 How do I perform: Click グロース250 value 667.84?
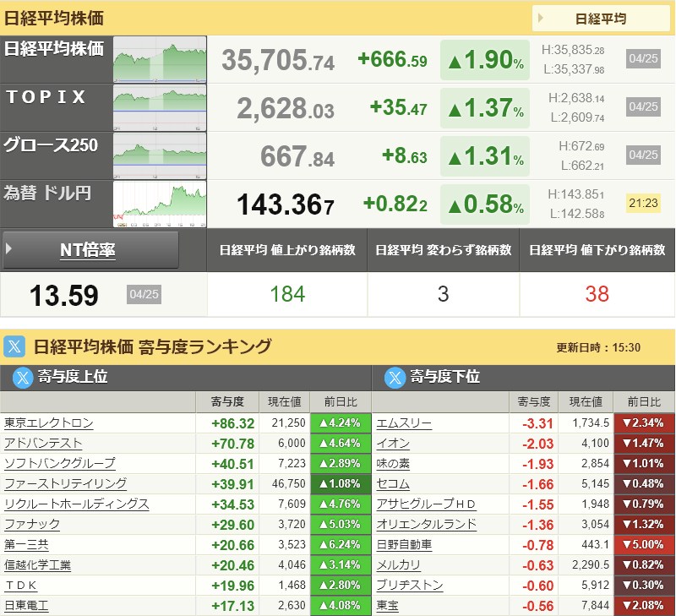[x=297, y=156]
